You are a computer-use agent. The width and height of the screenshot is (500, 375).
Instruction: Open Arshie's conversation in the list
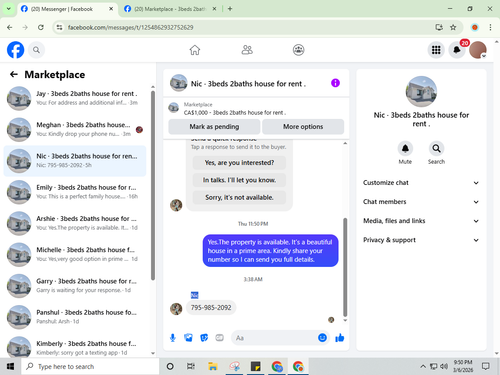(x=75, y=223)
